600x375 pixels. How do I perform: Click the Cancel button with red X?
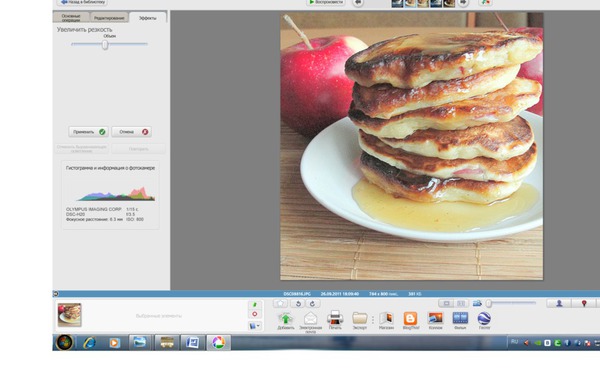[x=131, y=132]
